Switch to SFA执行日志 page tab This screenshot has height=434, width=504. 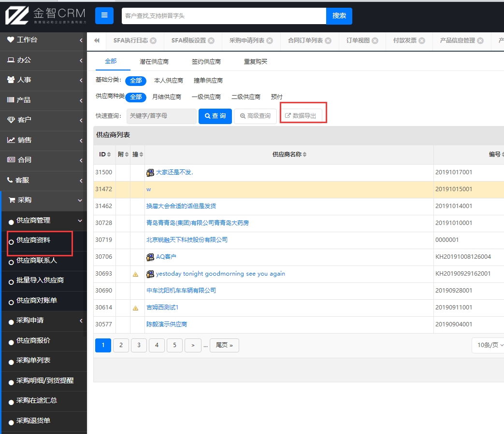pyautogui.click(x=130, y=41)
